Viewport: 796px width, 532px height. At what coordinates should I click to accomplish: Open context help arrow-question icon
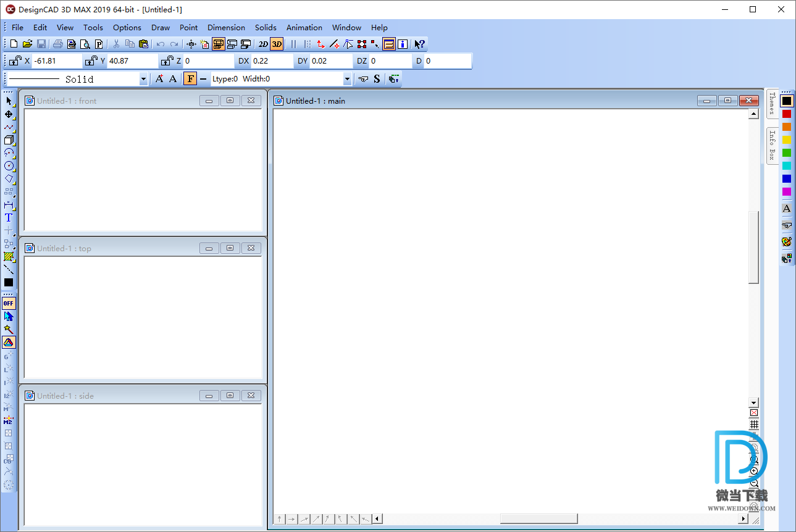pyautogui.click(x=419, y=44)
